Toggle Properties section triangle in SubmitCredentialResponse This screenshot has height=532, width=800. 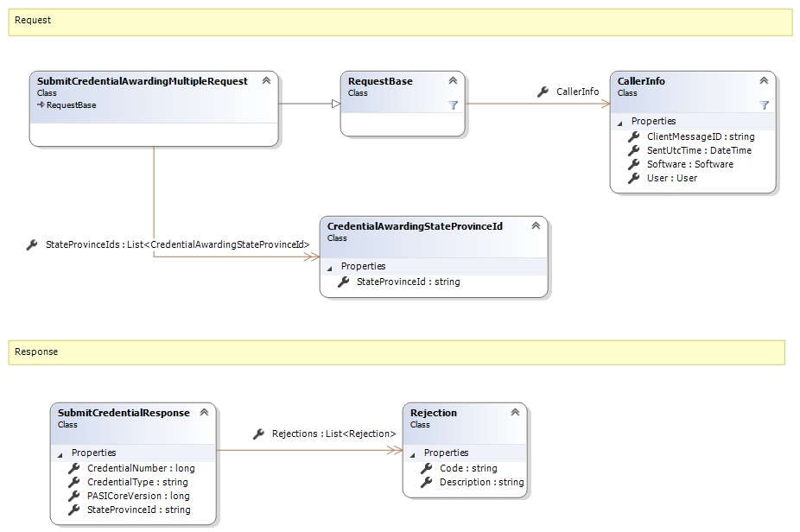pos(60,453)
